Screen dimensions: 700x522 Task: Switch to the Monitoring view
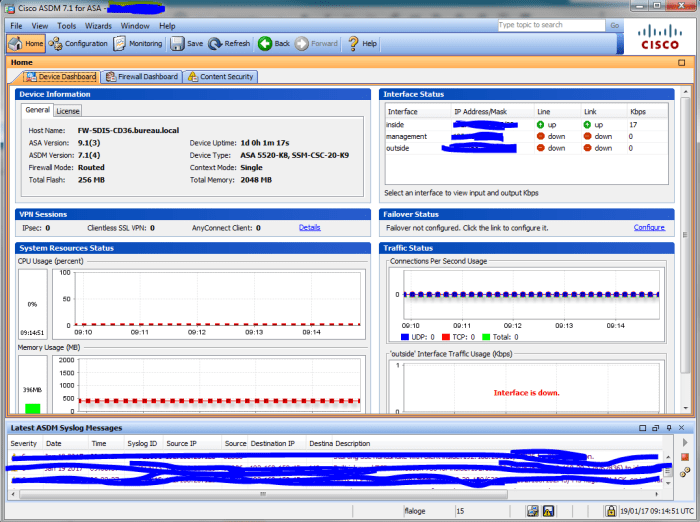[138, 44]
